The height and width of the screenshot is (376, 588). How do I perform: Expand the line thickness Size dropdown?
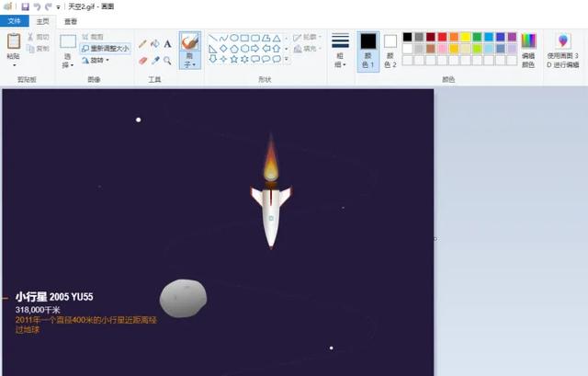click(x=340, y=51)
